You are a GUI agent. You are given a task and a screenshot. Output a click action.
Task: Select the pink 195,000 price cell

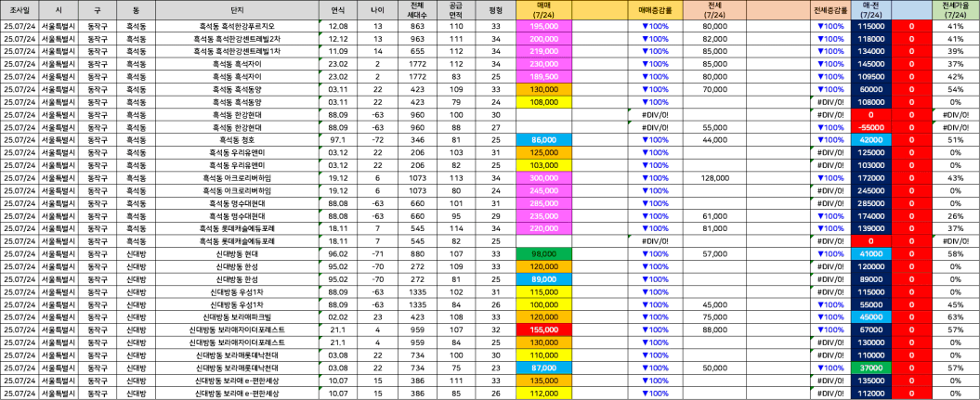(544, 26)
